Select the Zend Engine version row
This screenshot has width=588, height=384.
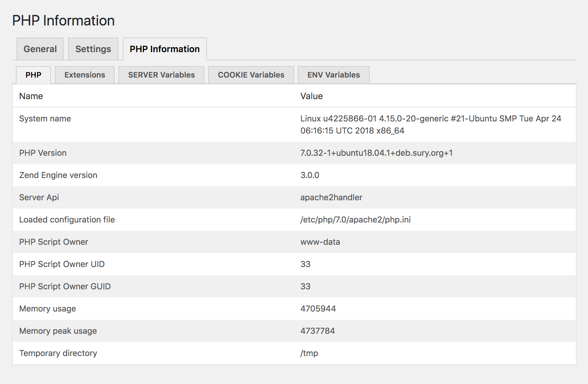pyautogui.click(x=58, y=175)
